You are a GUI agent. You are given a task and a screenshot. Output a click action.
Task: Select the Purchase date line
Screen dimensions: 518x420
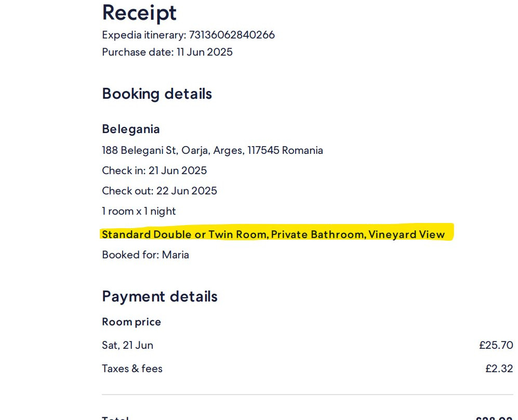(x=167, y=52)
